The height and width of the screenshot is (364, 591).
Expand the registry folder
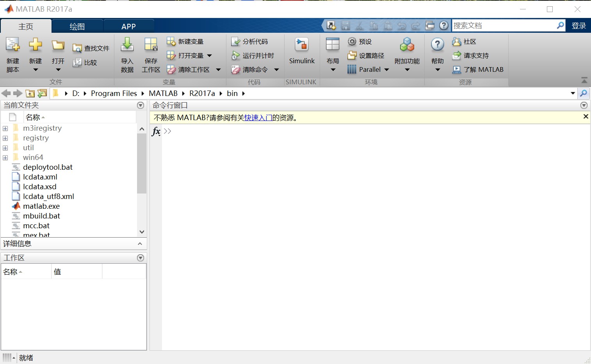(x=5, y=138)
